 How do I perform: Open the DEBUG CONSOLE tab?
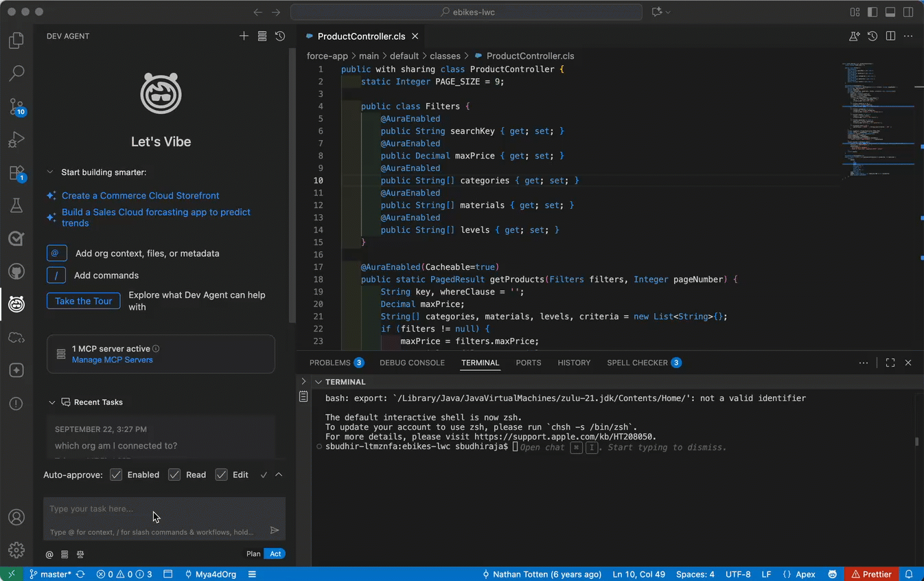(412, 363)
